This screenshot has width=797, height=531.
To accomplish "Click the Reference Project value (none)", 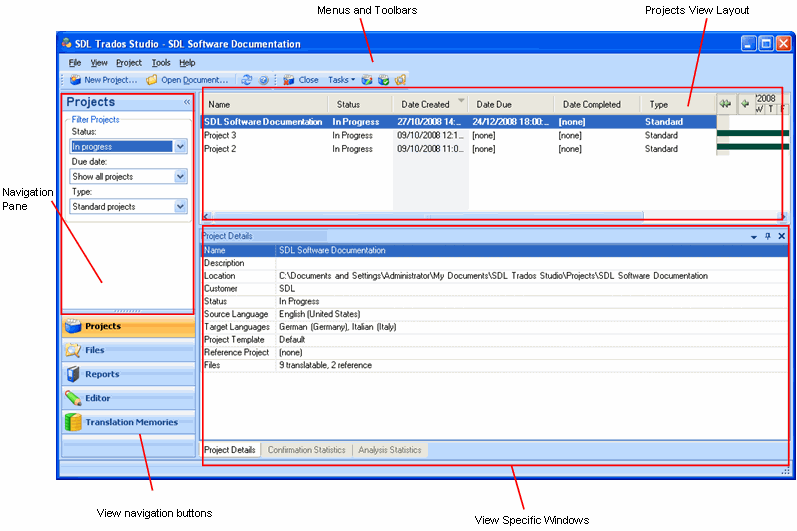I will [x=290, y=352].
